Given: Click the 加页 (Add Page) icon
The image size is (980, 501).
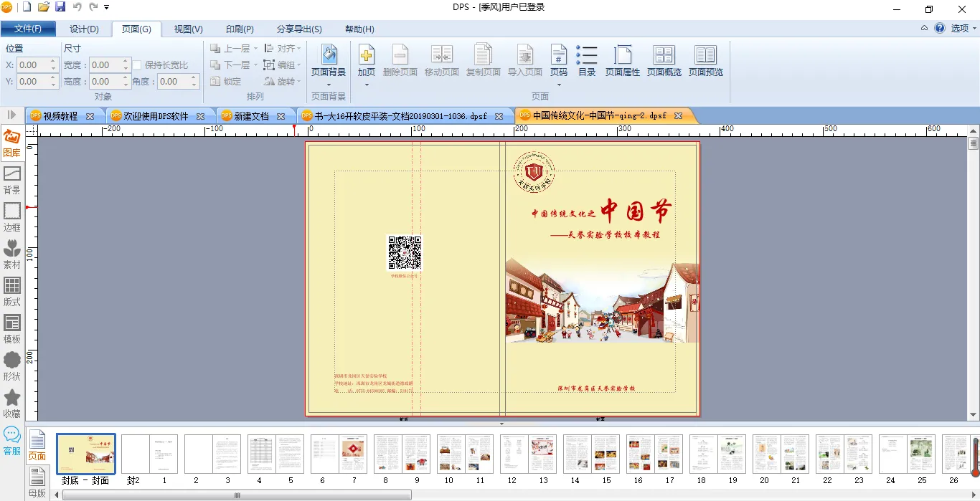Looking at the screenshot, I should click(x=367, y=56).
